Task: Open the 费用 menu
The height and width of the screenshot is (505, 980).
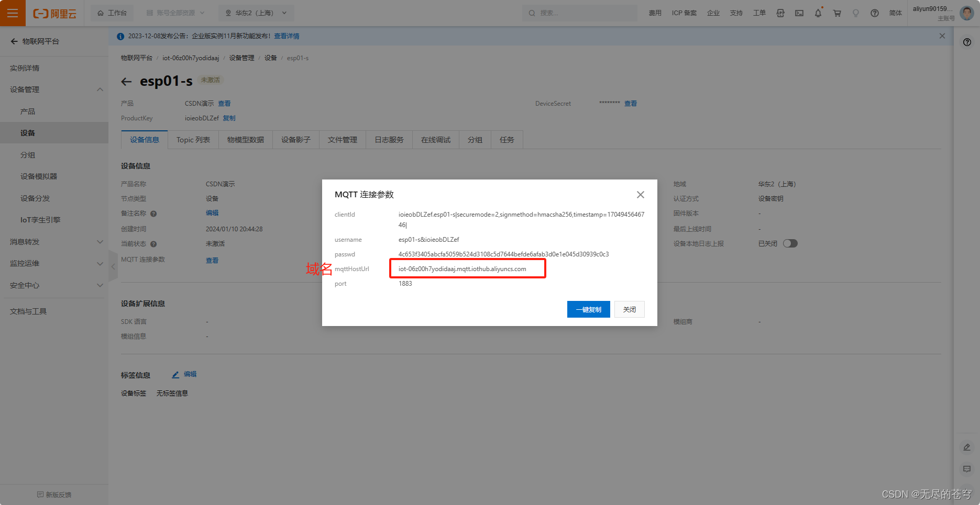Action: [x=655, y=13]
